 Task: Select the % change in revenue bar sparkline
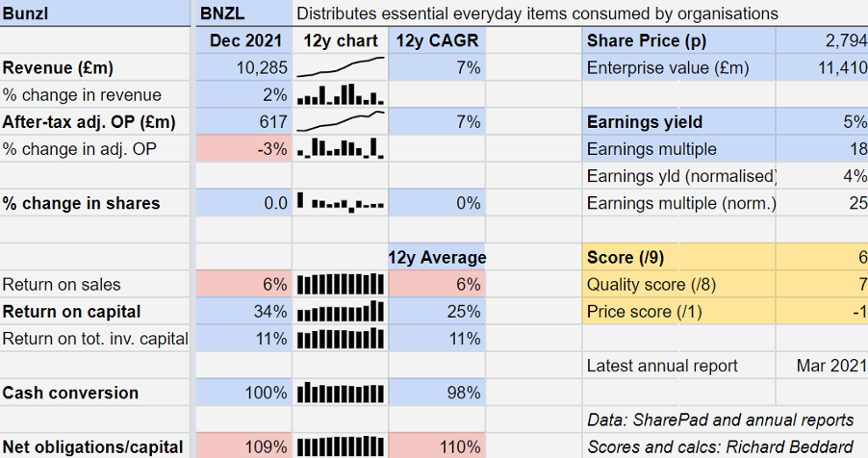(x=341, y=94)
